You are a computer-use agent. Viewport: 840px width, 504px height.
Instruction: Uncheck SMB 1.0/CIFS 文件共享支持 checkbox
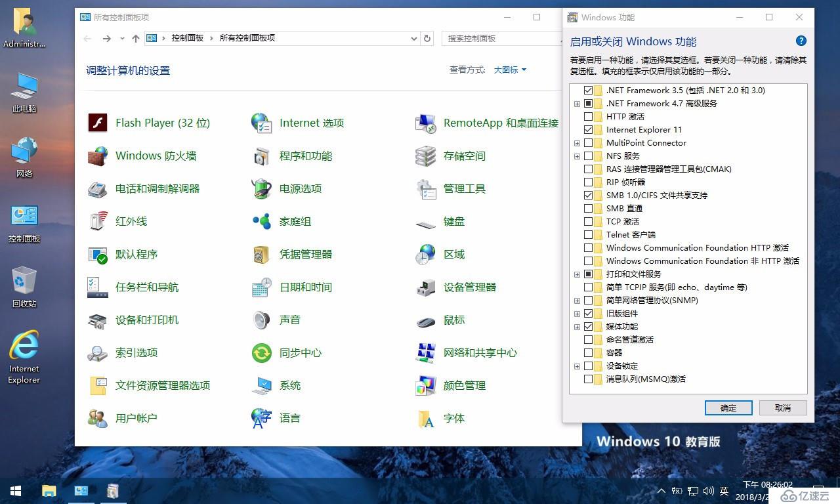pos(588,195)
